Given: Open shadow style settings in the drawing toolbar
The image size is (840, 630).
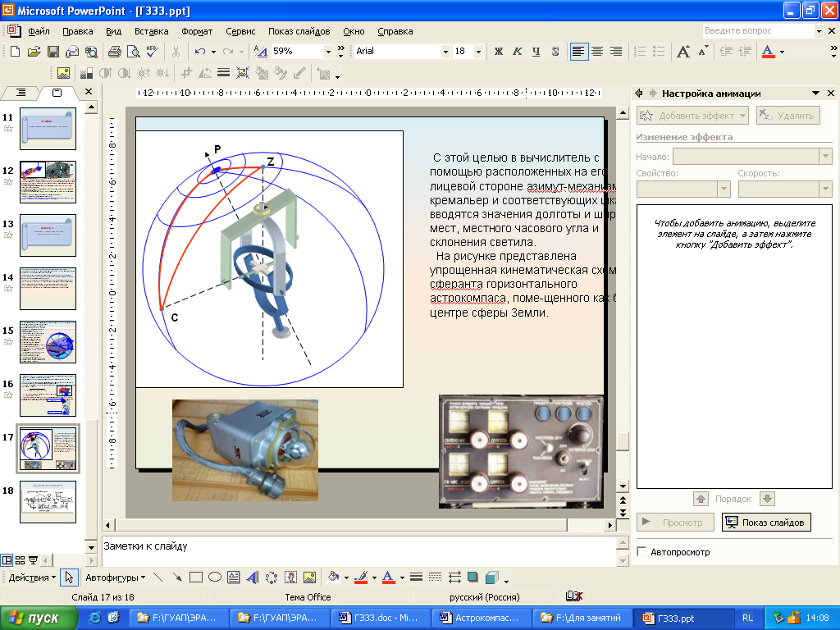Looking at the screenshot, I should [472, 577].
